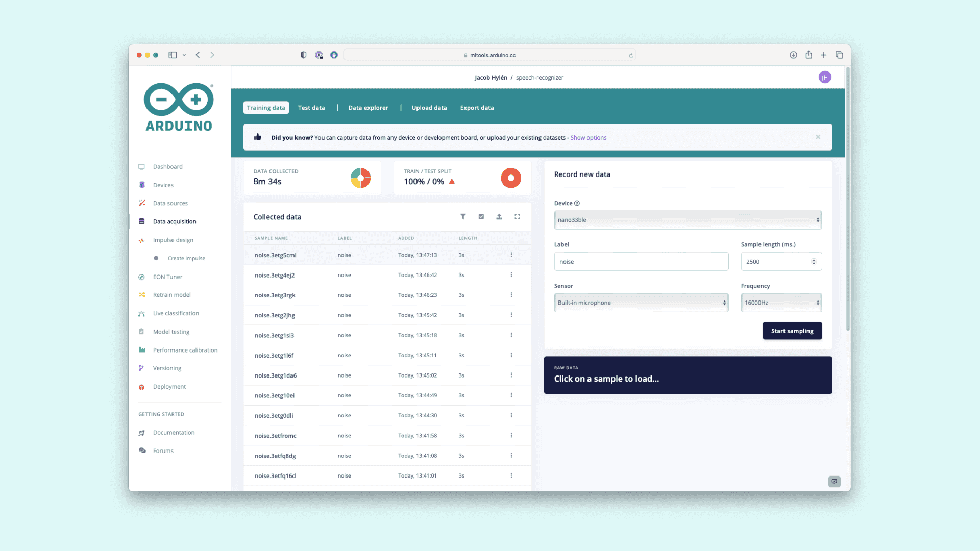Open the three-dot menu for noise.3etg5cml
The height and width of the screenshot is (551, 980).
(511, 255)
